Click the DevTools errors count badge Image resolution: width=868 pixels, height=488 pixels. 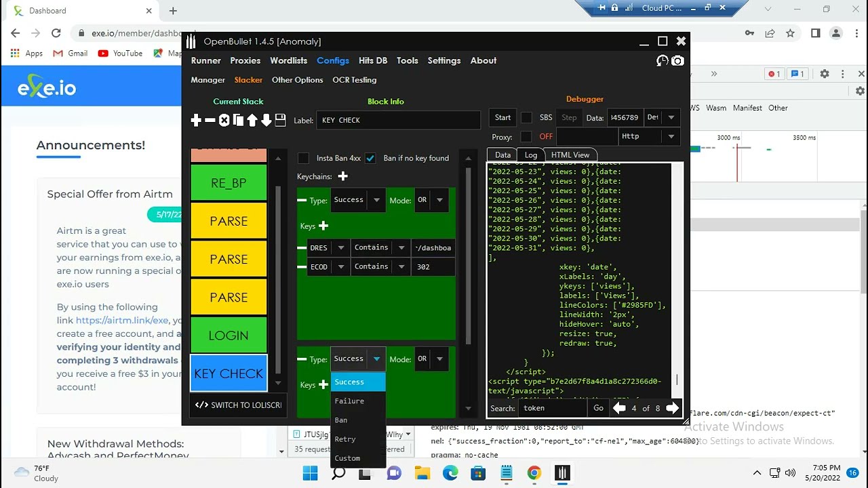pos(774,74)
